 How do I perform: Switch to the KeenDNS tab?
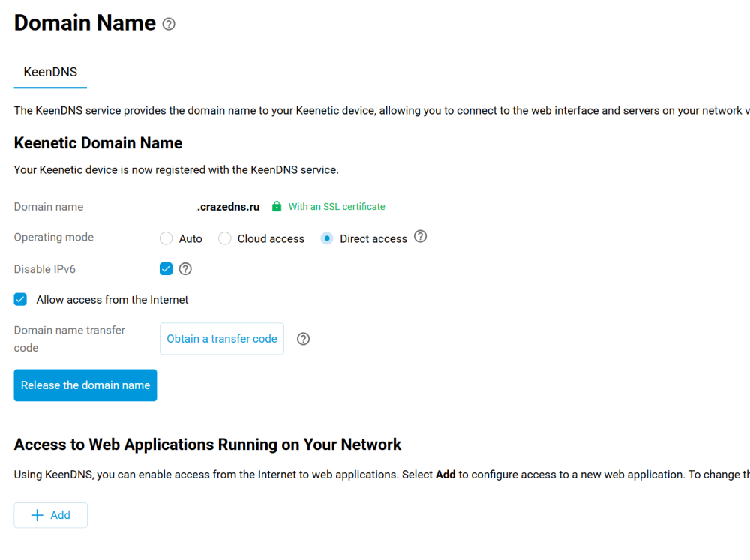click(x=50, y=72)
